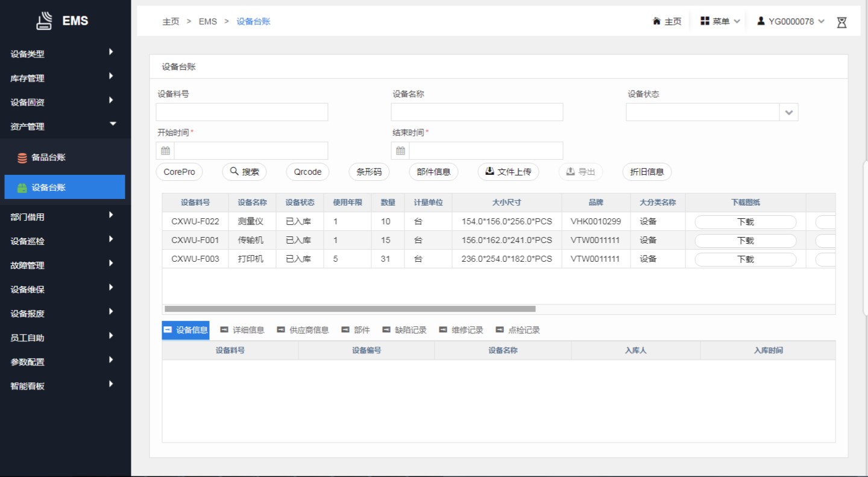The image size is (868, 477).
Task: Select the CXWU-F022 table cell
Action: tap(195, 221)
